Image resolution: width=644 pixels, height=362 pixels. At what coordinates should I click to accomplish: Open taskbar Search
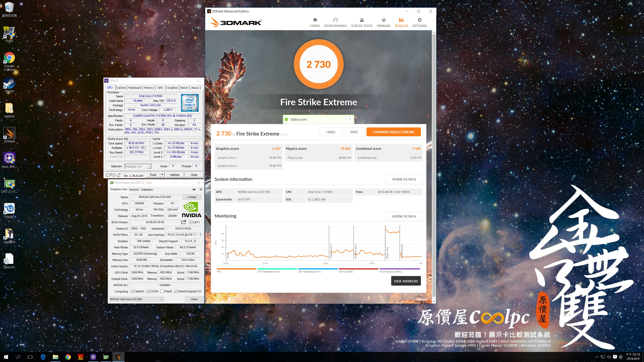click(18, 357)
